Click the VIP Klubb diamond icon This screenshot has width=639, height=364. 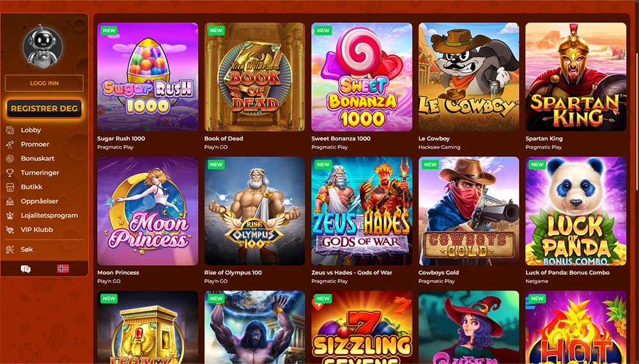tap(10, 230)
